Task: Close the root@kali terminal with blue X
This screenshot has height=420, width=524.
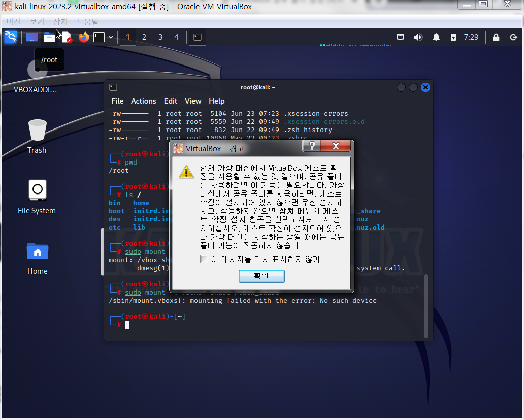Action: [425, 87]
